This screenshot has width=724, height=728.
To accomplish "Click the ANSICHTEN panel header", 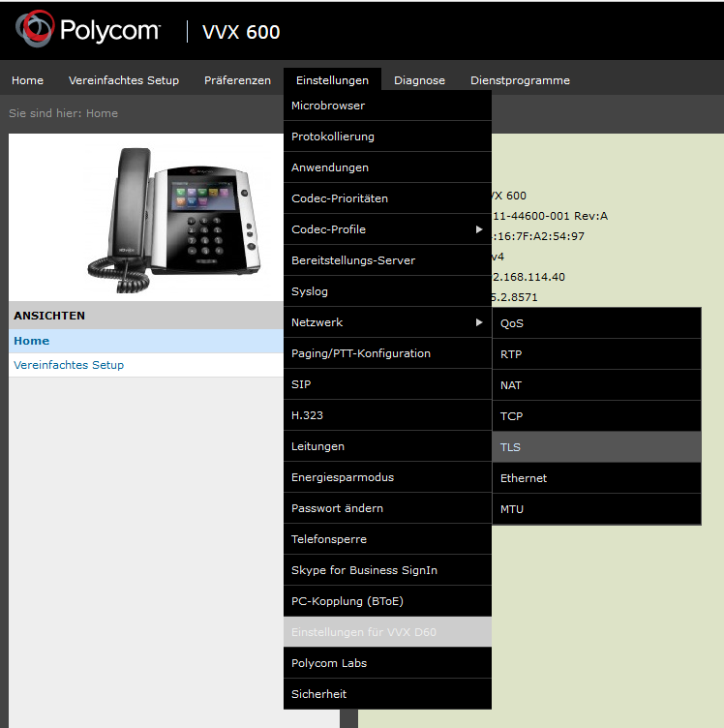I will pyautogui.click(x=146, y=316).
